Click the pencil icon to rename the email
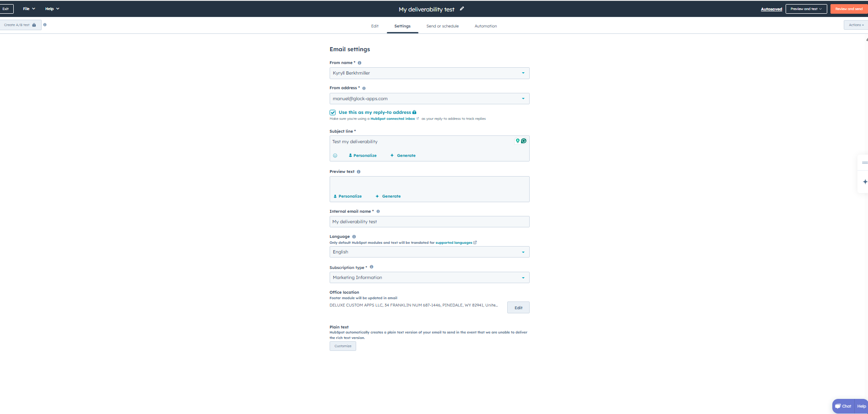The width and height of the screenshot is (868, 414). point(462,9)
